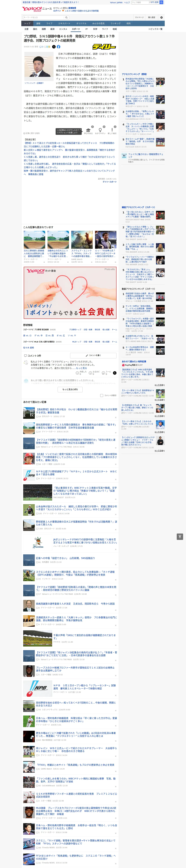Click the scroll-to-top arrow button

(x=180, y=536)
